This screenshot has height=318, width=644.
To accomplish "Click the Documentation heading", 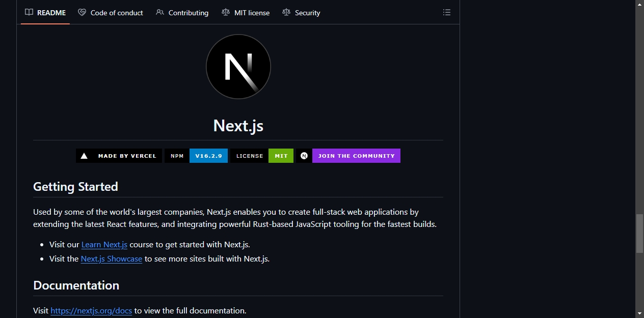I will (76, 285).
